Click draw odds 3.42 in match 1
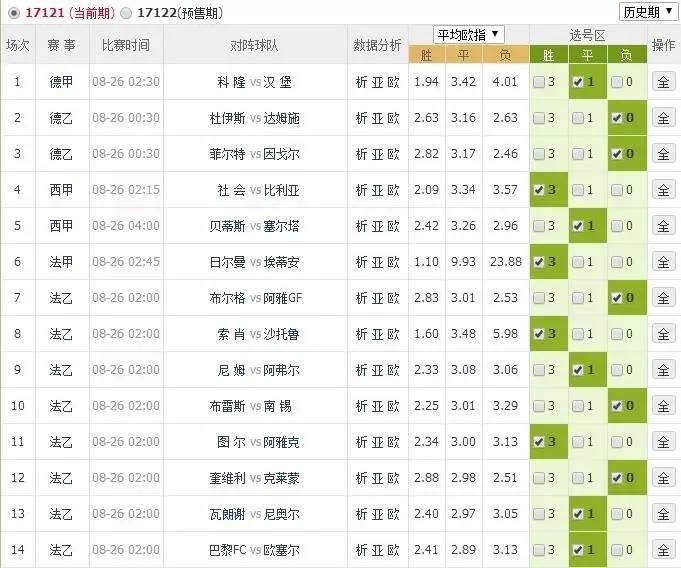The image size is (681, 568). coord(463,82)
